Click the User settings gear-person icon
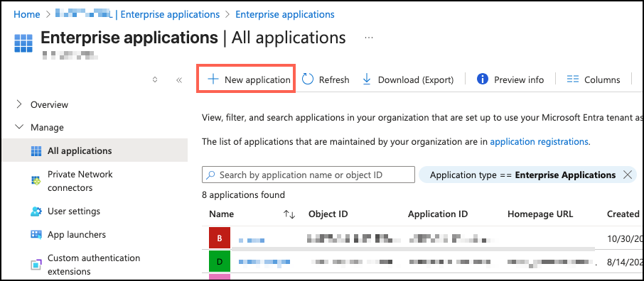The image size is (644, 281). click(36, 211)
